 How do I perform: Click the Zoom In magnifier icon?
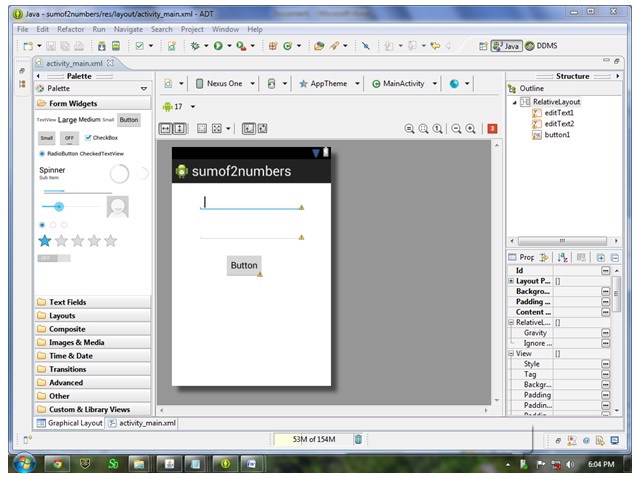point(470,129)
